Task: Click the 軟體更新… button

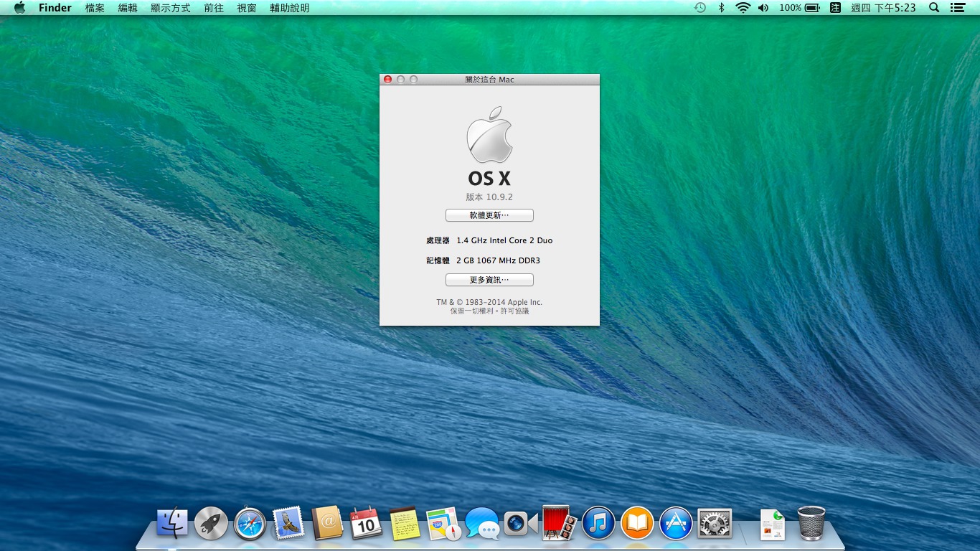Action: tap(489, 215)
